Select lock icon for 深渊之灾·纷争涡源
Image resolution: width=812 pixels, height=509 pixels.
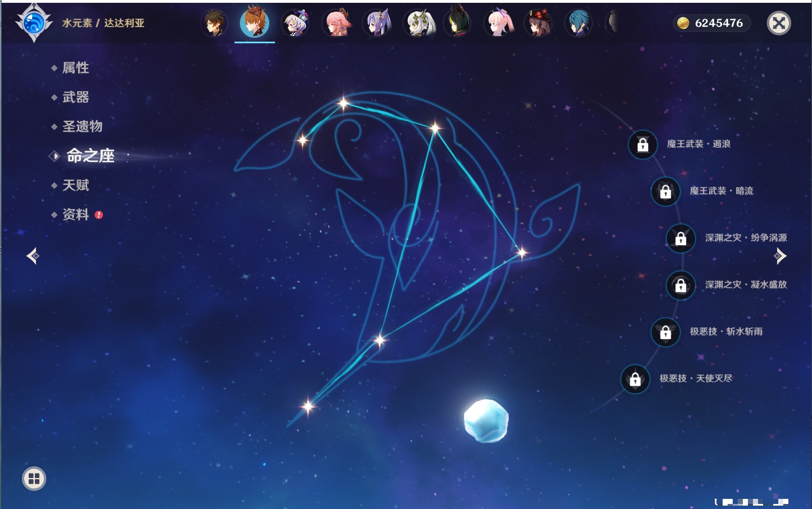680,238
